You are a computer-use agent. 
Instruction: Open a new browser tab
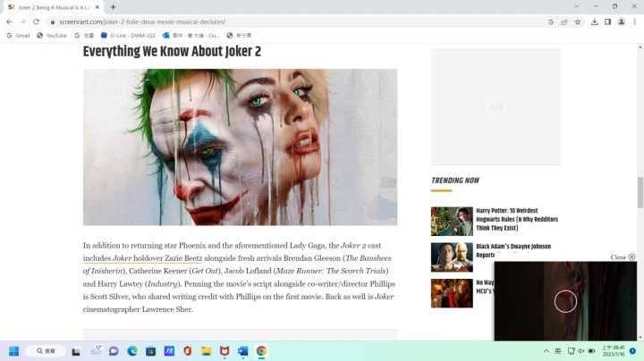(x=113, y=6)
